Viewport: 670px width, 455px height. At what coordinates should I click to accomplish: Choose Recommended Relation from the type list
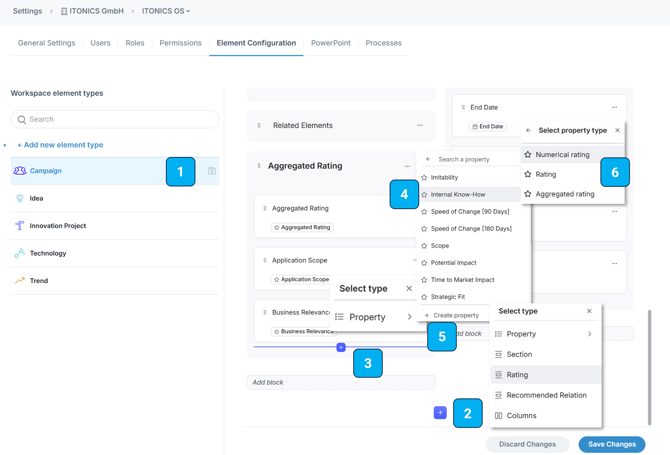pyautogui.click(x=546, y=395)
